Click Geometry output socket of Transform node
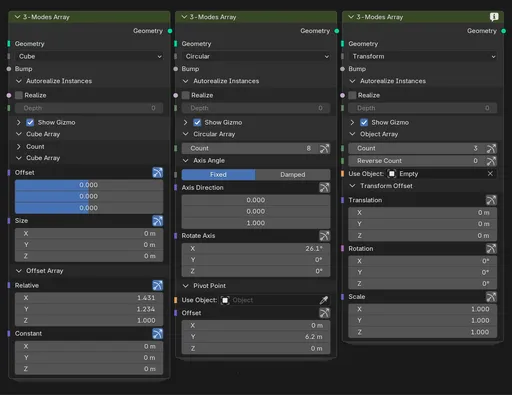 pos(504,31)
